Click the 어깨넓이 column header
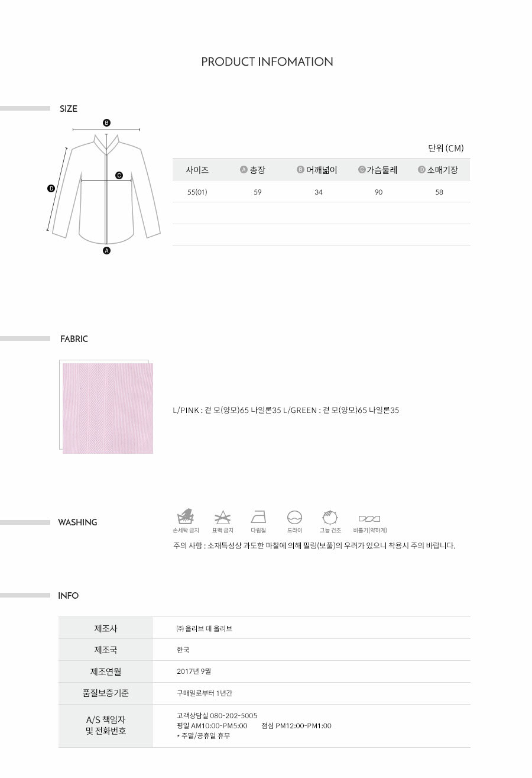This screenshot has height=778, width=532. 317,170
